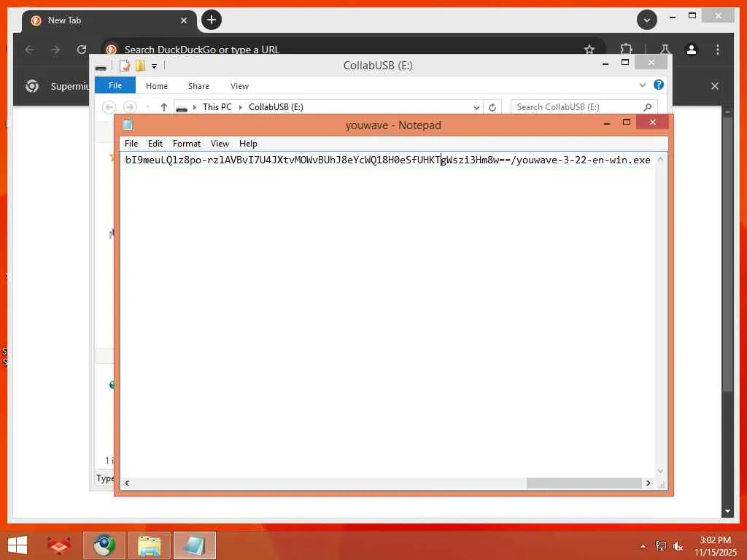Go back in the browser
The width and height of the screenshot is (747, 560).
[x=29, y=50]
